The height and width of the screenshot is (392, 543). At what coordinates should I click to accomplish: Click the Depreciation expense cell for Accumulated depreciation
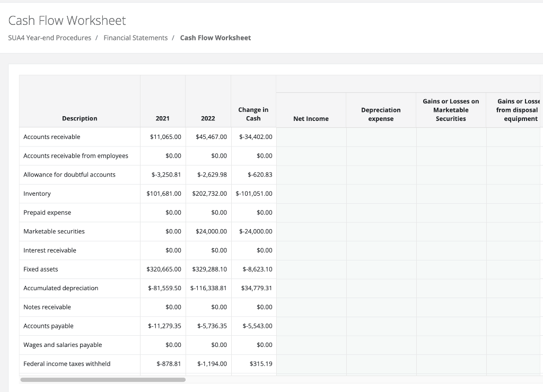pyautogui.click(x=381, y=288)
